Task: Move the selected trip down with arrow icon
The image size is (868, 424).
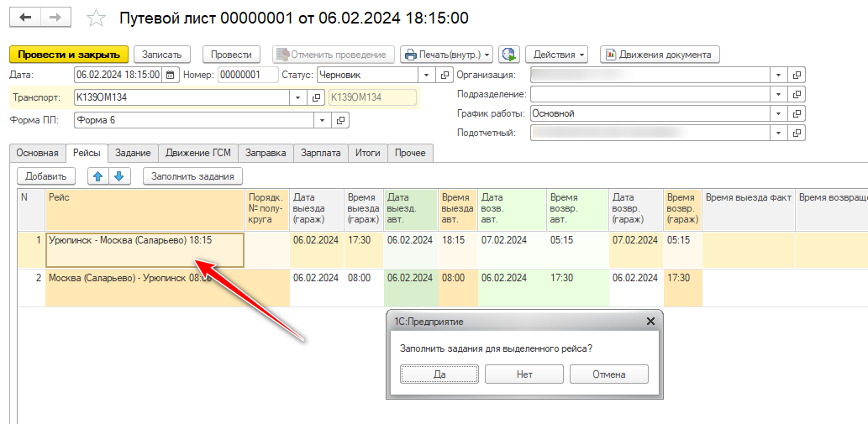Action: click(x=118, y=176)
